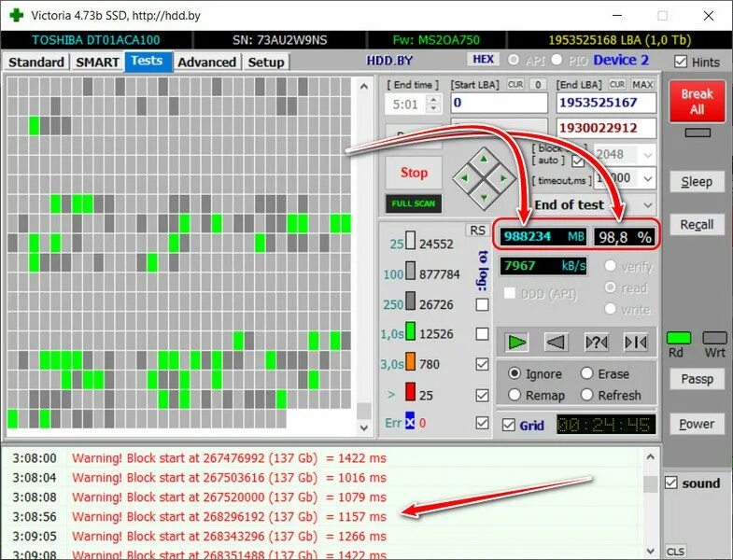The width and height of the screenshot is (733, 560).
Task: Start scan with green play button
Action: [x=516, y=343]
